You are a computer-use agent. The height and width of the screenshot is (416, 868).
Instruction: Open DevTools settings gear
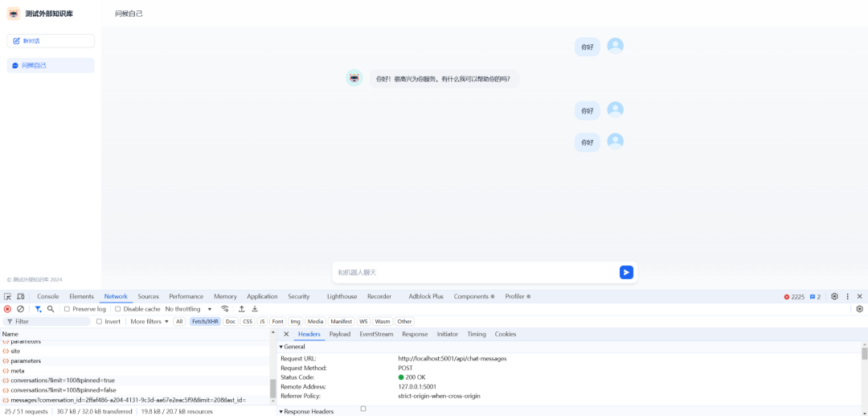(834, 296)
